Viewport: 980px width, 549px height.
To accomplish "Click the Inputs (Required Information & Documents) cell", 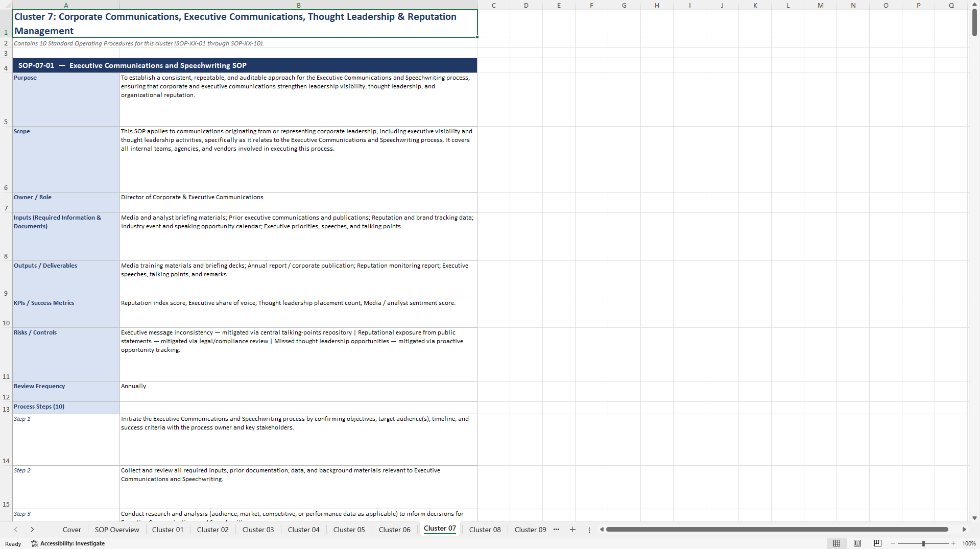I will [x=66, y=236].
